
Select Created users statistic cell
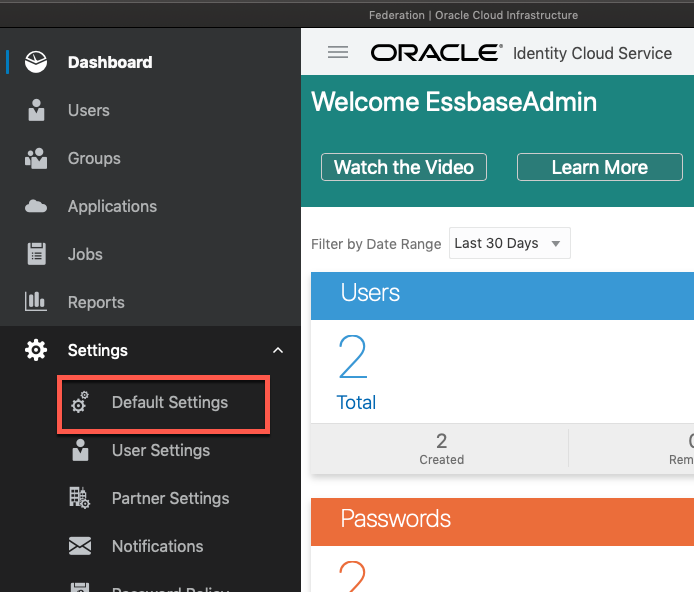[x=441, y=449]
